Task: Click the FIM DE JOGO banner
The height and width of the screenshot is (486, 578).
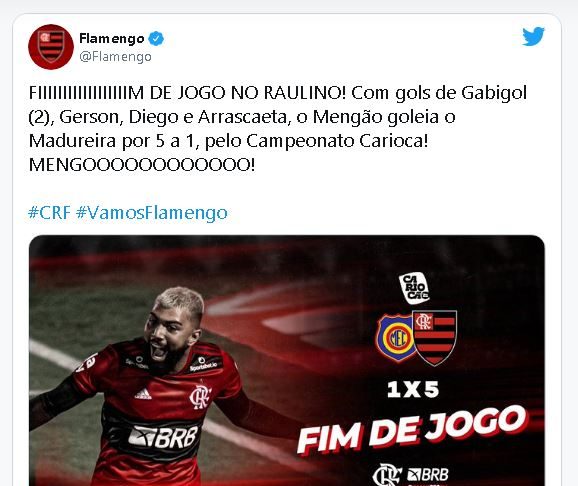Action: [x=412, y=429]
